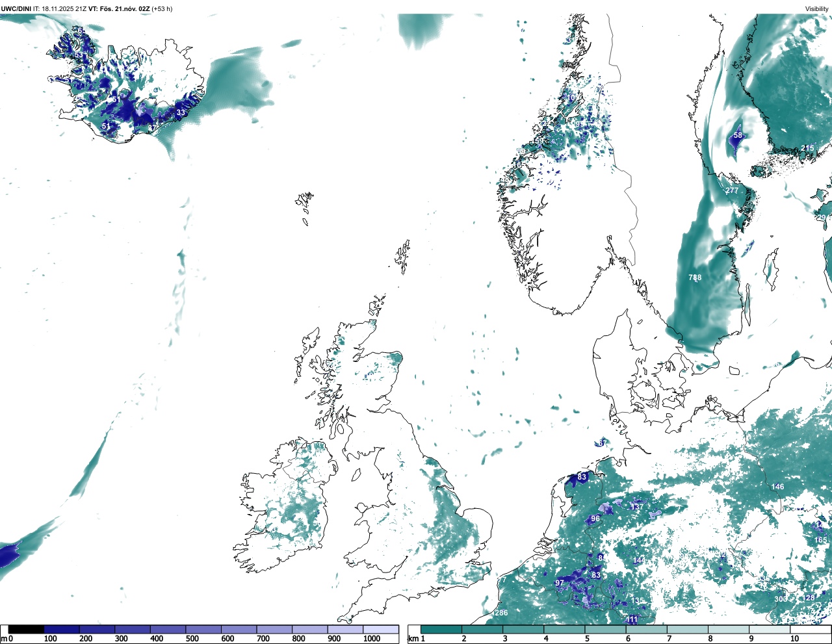
Task: Click the '96' value label
Action: click(x=595, y=519)
